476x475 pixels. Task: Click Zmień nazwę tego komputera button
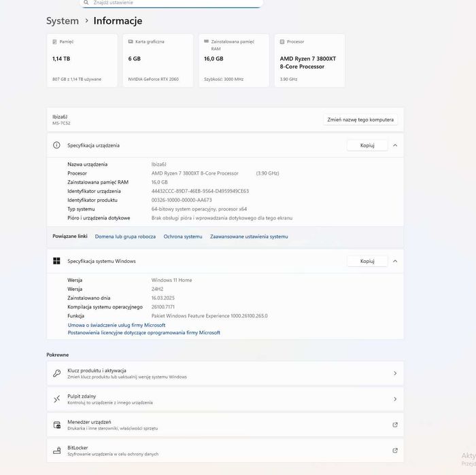tap(360, 120)
